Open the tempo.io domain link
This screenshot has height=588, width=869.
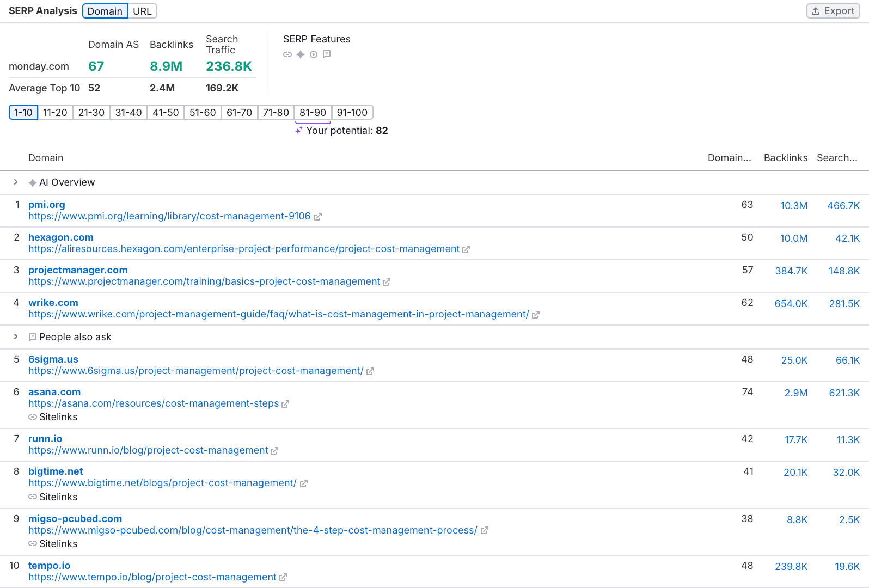pos(50,566)
